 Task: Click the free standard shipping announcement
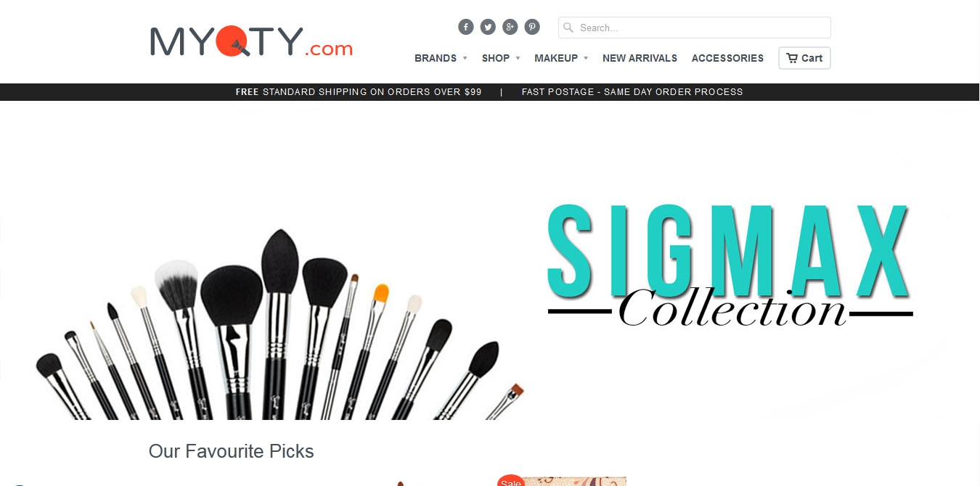(359, 92)
